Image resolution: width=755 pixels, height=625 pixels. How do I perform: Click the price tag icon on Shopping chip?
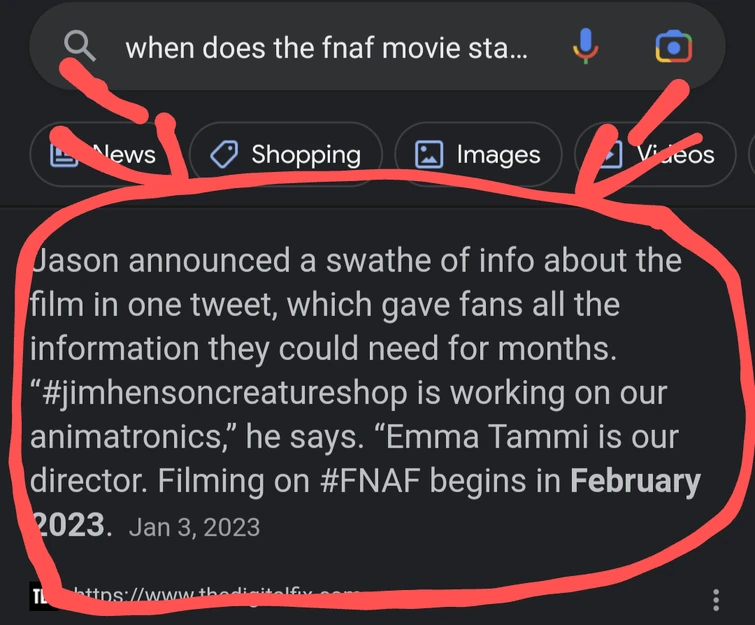point(223,154)
